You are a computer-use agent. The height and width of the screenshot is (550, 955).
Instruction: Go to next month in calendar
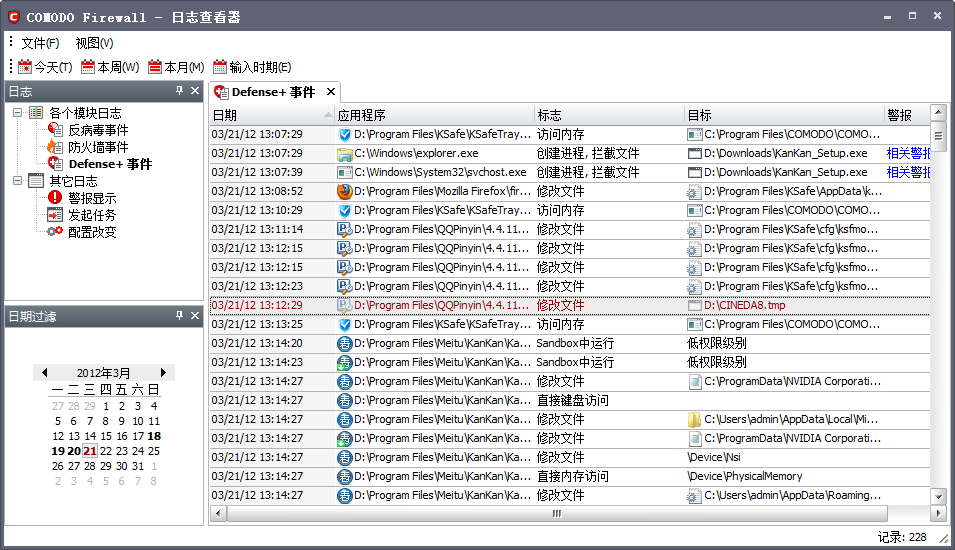163,372
